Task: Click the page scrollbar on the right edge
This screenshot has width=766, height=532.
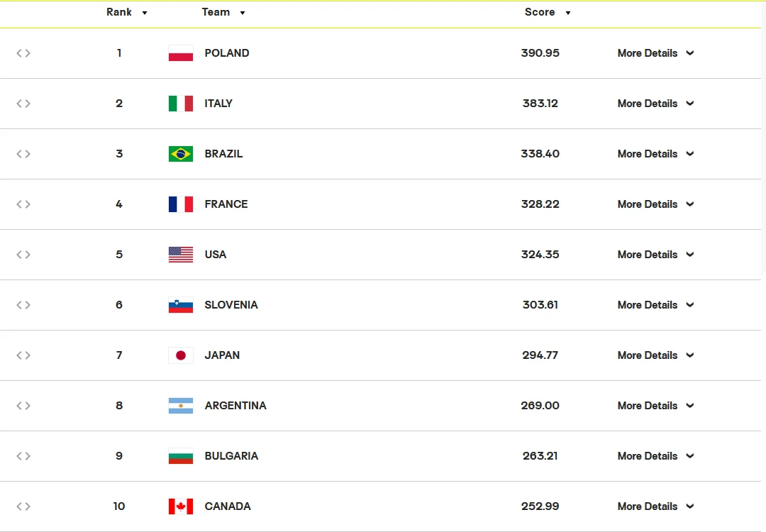Action: coord(763,142)
